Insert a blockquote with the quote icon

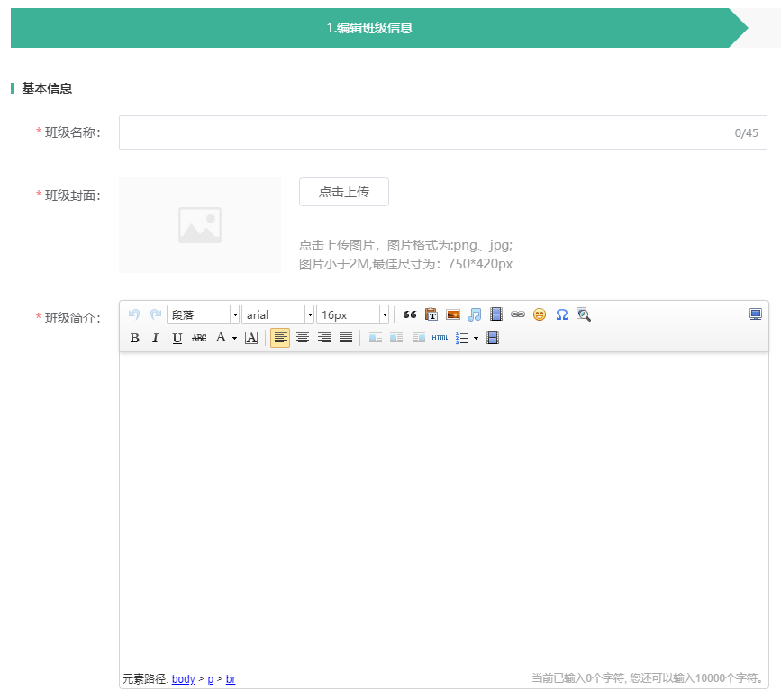coord(410,314)
